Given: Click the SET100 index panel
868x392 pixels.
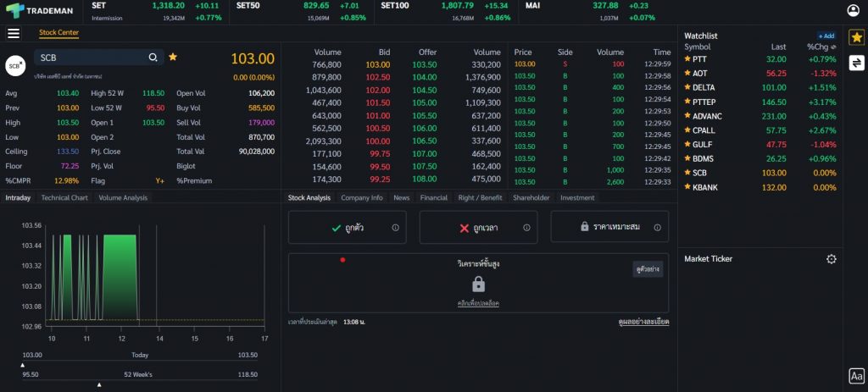Looking at the screenshot, I should pos(447,12).
